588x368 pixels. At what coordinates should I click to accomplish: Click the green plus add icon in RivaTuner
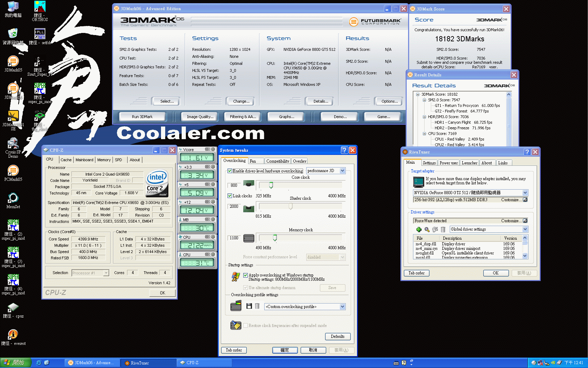pyautogui.click(x=419, y=229)
